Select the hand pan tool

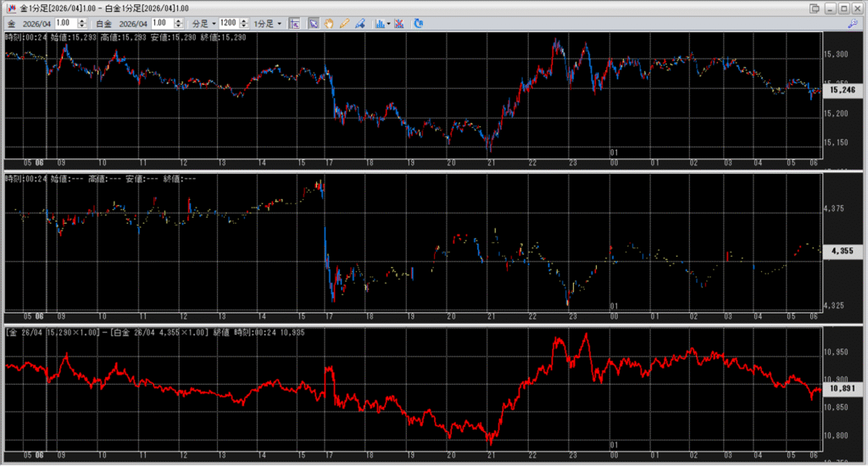(x=329, y=24)
